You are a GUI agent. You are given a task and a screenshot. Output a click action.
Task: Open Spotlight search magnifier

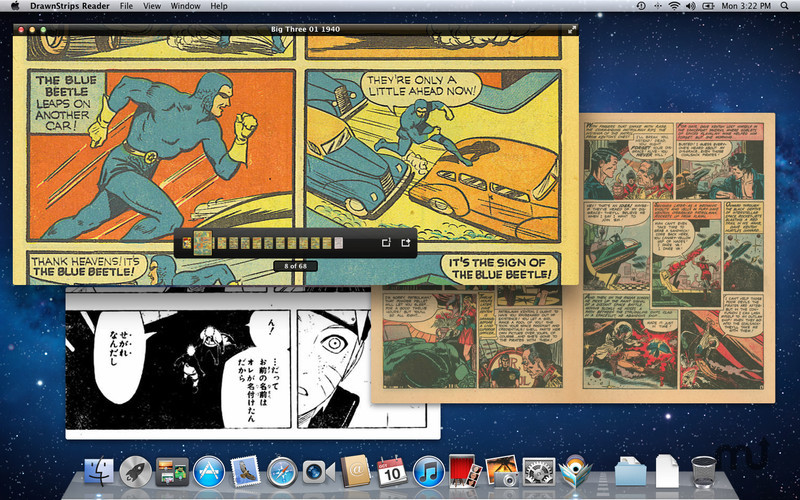pyautogui.click(x=784, y=6)
